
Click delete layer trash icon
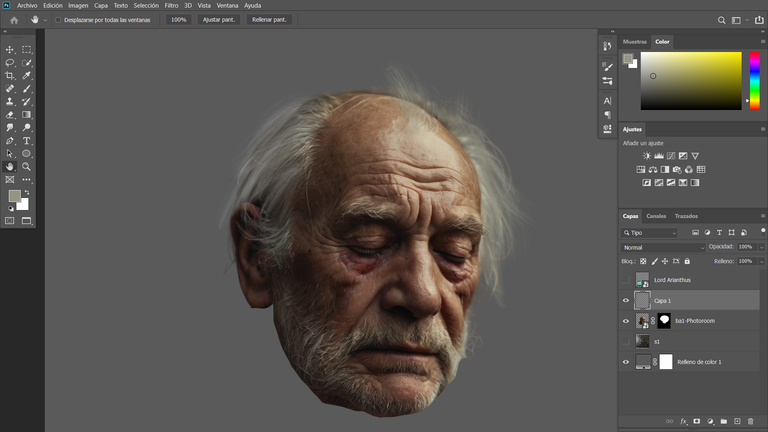750,421
